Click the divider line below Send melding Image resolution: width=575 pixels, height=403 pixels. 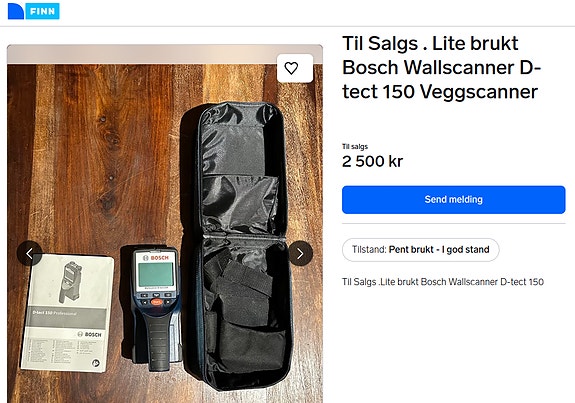point(454,223)
